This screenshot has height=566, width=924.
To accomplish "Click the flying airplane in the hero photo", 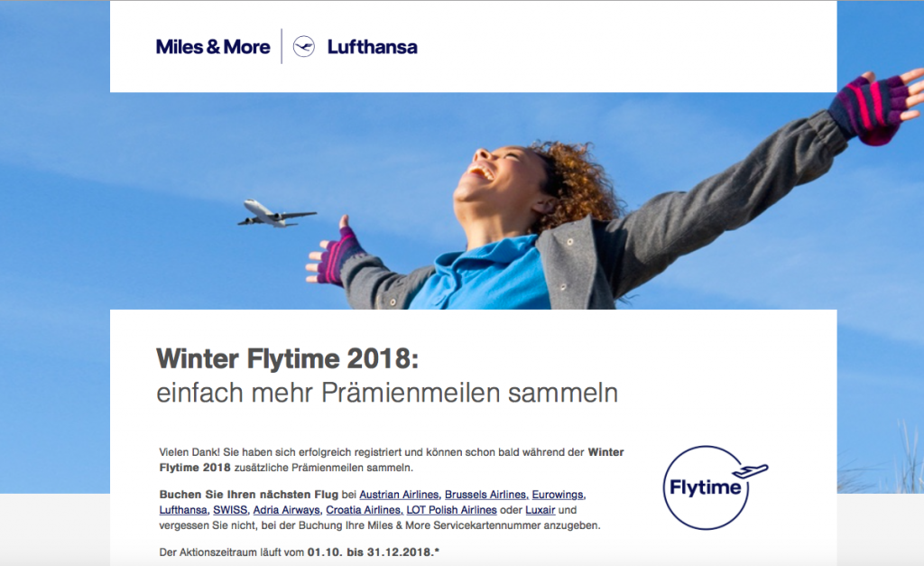I will [x=276, y=213].
